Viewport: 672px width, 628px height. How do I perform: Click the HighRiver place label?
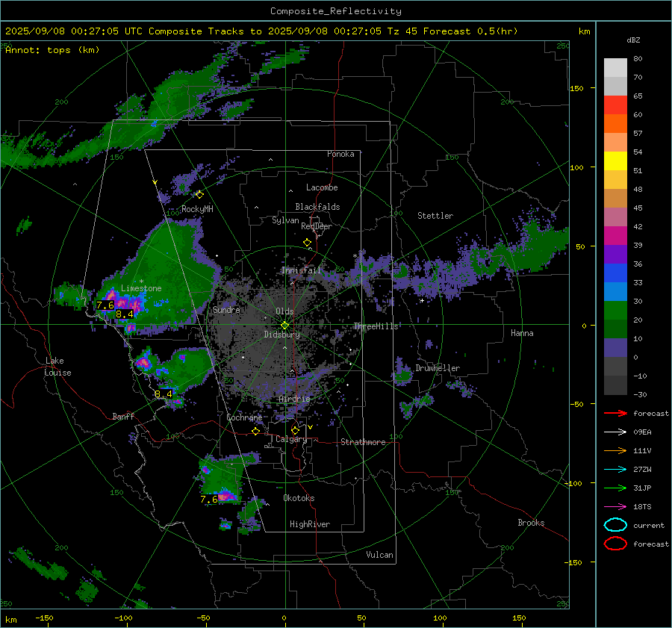[310, 524]
